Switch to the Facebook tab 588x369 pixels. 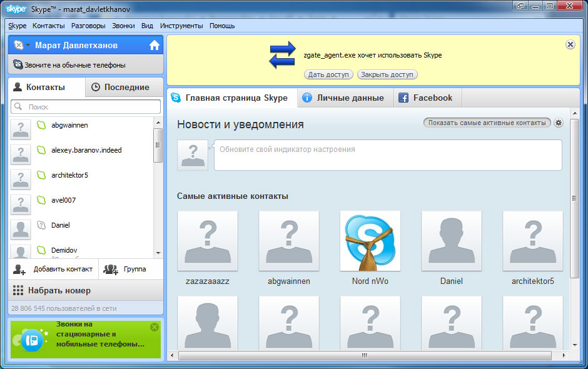pyautogui.click(x=428, y=98)
